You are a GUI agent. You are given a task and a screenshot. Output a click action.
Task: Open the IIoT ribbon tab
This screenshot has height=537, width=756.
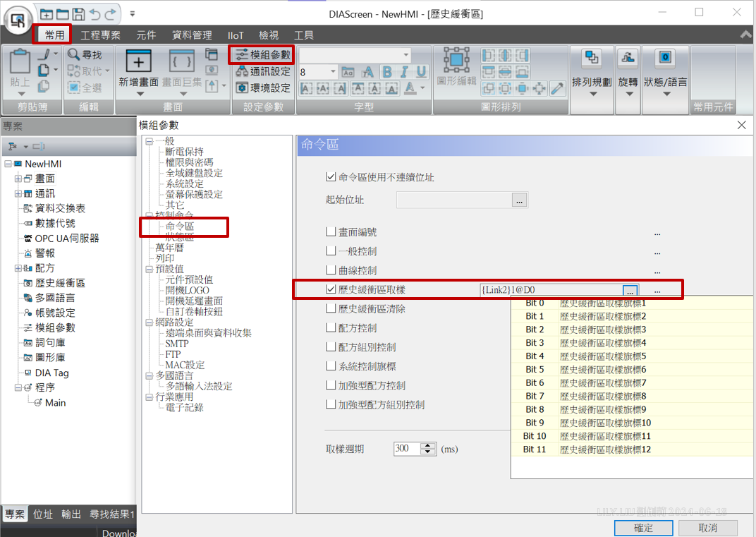coord(236,35)
